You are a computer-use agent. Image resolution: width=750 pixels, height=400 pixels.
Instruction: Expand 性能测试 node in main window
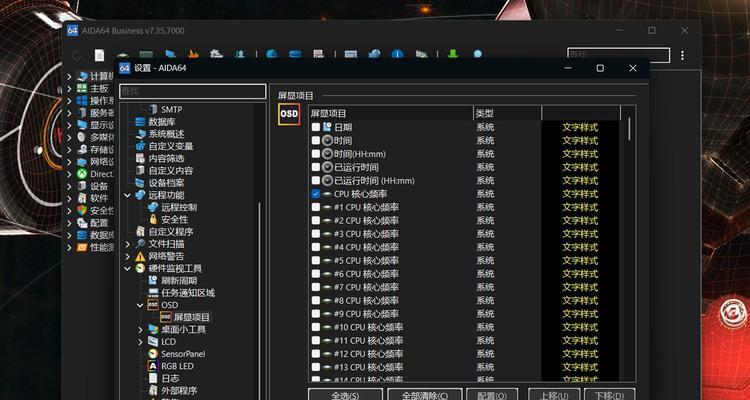tap(69, 247)
